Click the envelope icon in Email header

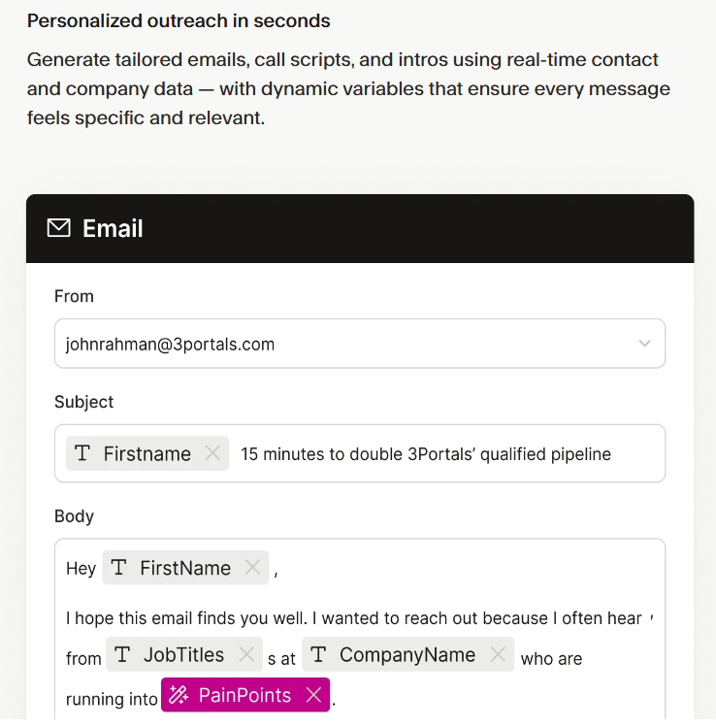point(58,228)
